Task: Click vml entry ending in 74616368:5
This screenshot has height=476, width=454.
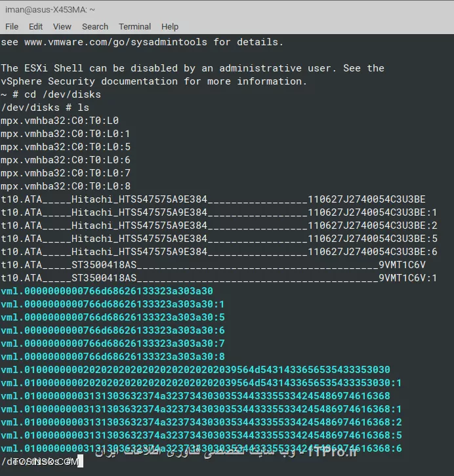Action: coord(201,435)
